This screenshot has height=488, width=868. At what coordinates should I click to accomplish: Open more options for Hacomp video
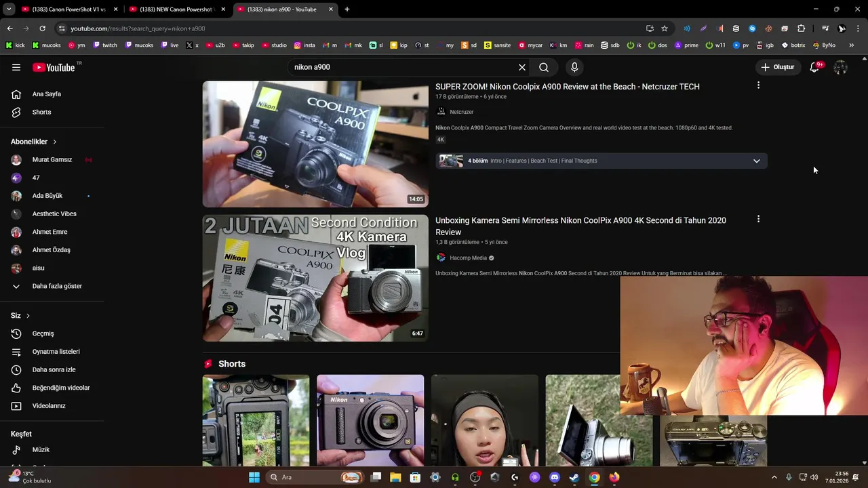coord(758,219)
